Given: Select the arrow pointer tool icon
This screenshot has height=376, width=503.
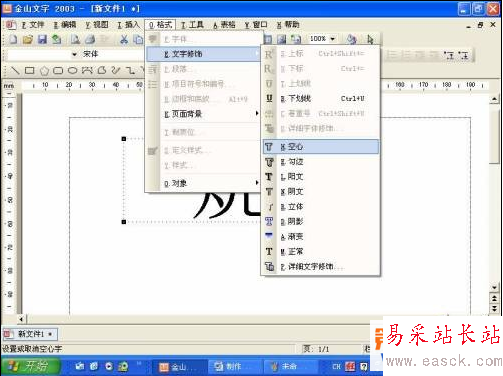Looking at the screenshot, I should [370, 39].
